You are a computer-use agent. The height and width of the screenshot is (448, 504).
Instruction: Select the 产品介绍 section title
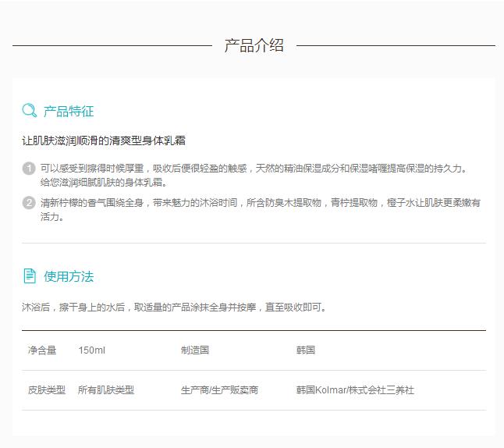[254, 45]
